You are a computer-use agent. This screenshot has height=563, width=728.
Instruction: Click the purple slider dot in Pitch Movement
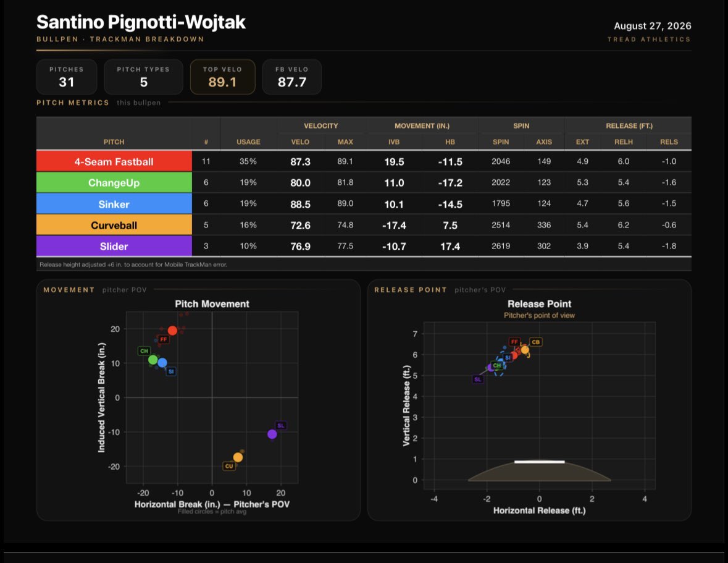272,434
